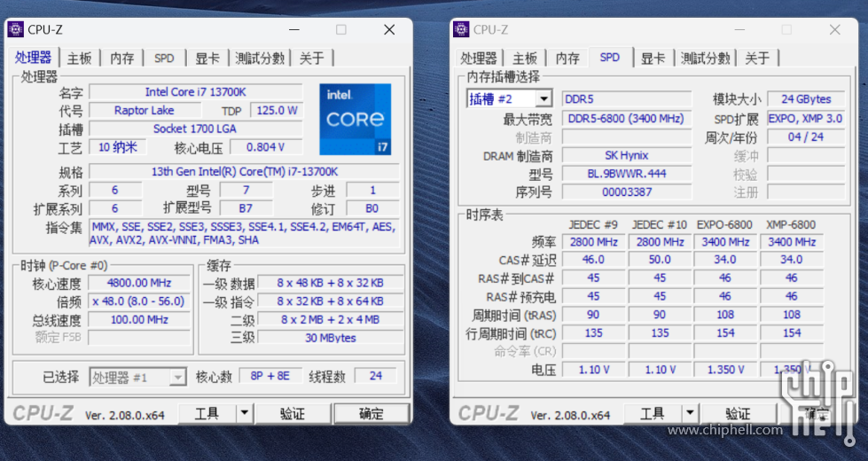868x461 pixels.
Task: Click the 04 / 24 week/year value
Action: [x=806, y=137]
